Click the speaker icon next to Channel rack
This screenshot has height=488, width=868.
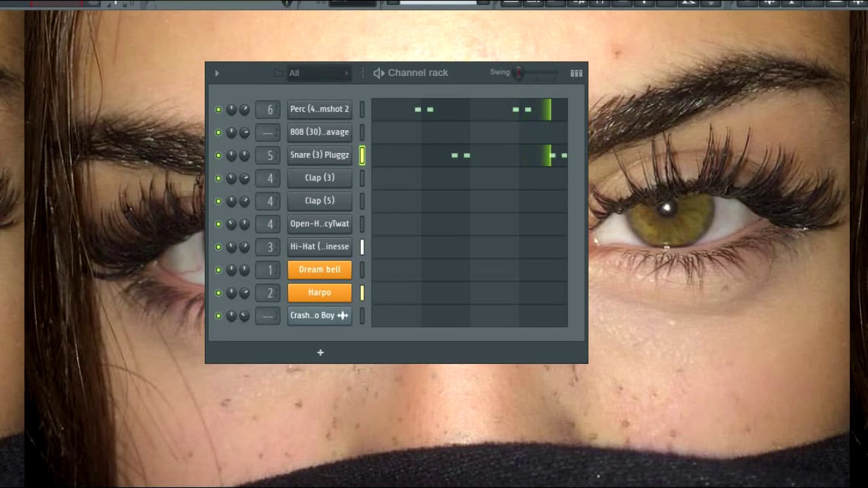click(379, 73)
